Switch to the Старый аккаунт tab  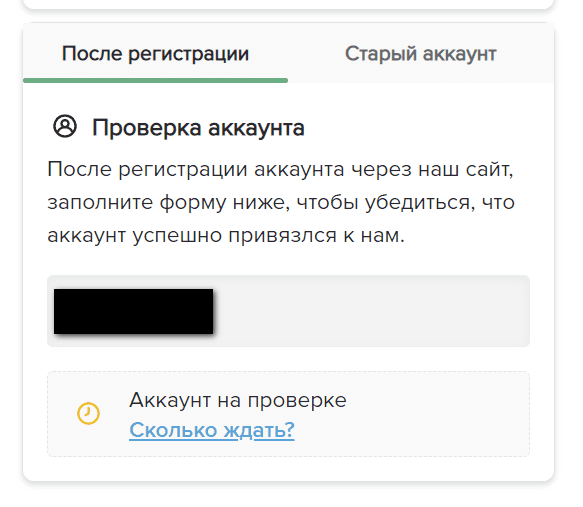(x=421, y=54)
